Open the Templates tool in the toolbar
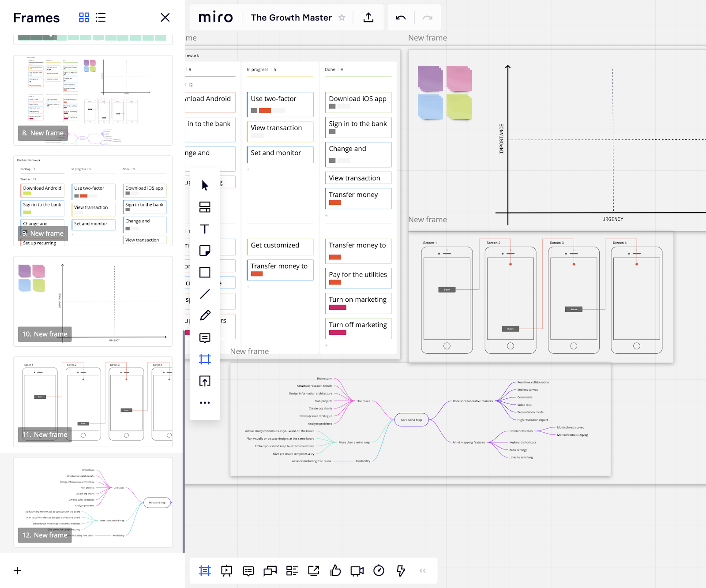Image resolution: width=706 pixels, height=588 pixels. click(204, 207)
